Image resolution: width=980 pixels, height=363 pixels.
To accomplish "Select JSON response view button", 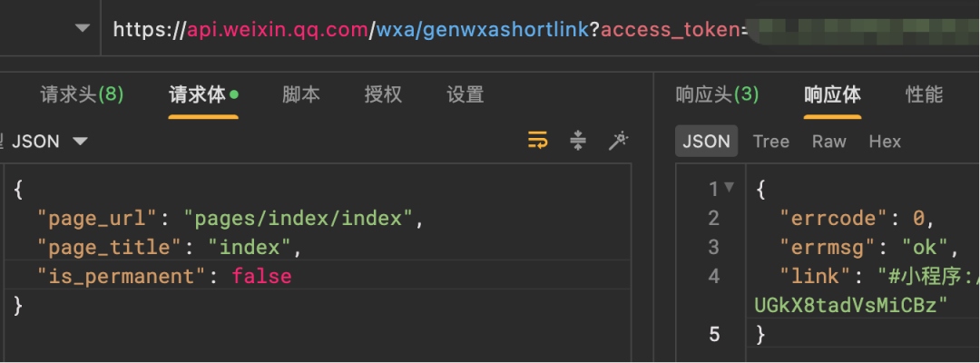I will click(706, 142).
